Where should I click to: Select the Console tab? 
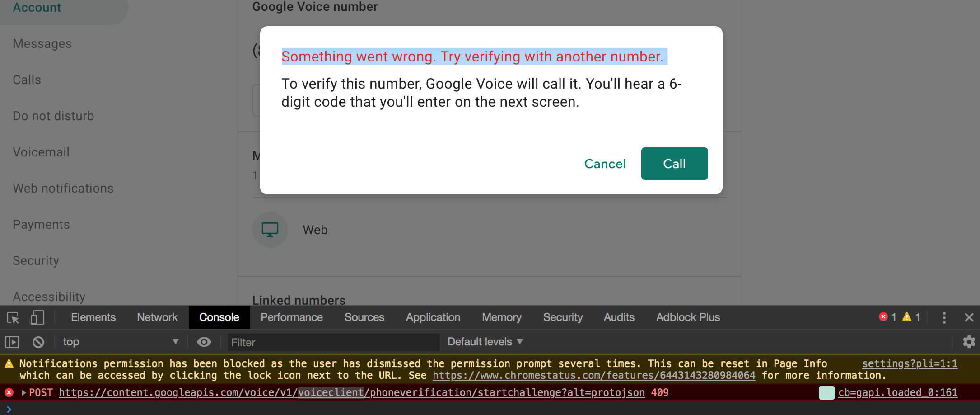pos(219,317)
